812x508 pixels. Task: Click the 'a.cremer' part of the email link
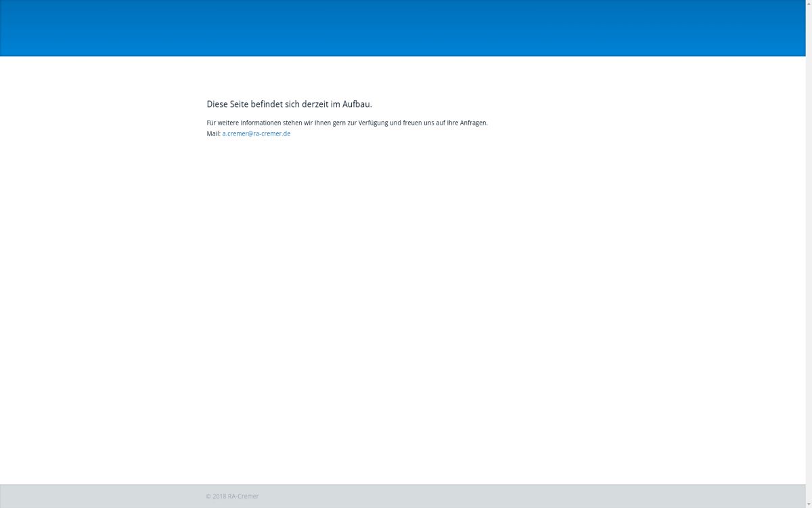pos(234,133)
